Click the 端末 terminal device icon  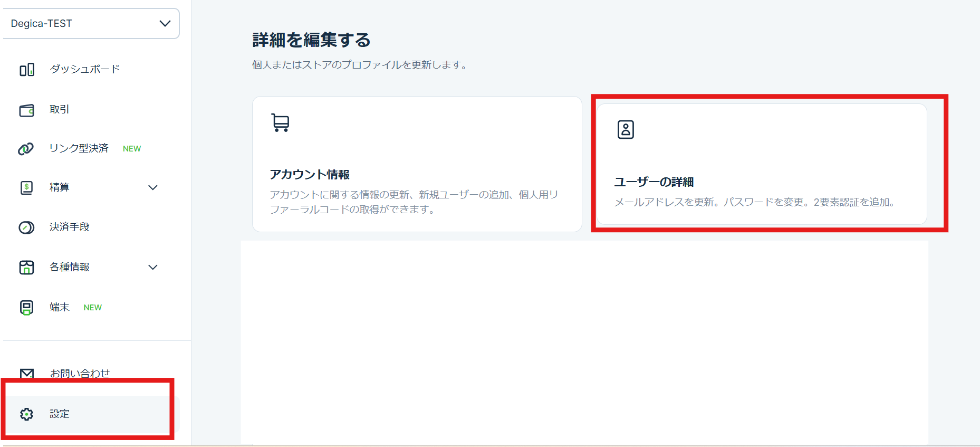(x=26, y=308)
